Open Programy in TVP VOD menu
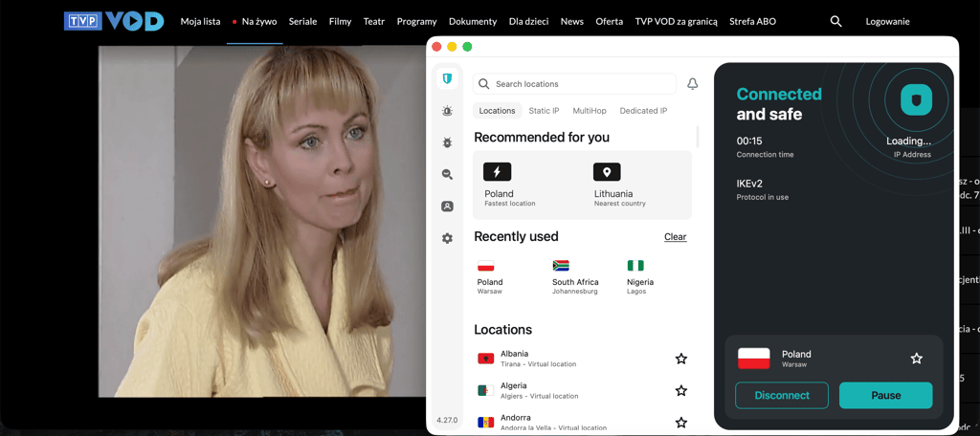The image size is (980, 436). [417, 21]
